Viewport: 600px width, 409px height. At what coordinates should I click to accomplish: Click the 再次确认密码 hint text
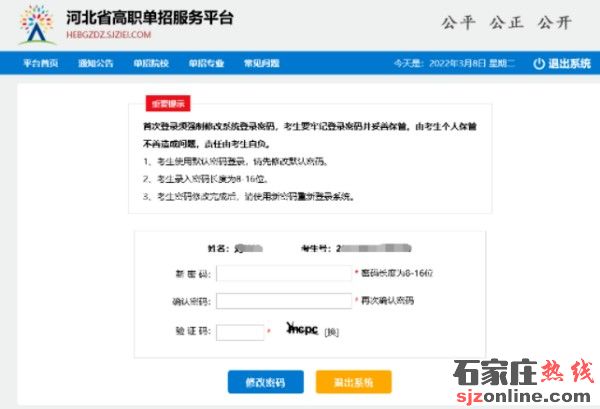tap(387, 300)
